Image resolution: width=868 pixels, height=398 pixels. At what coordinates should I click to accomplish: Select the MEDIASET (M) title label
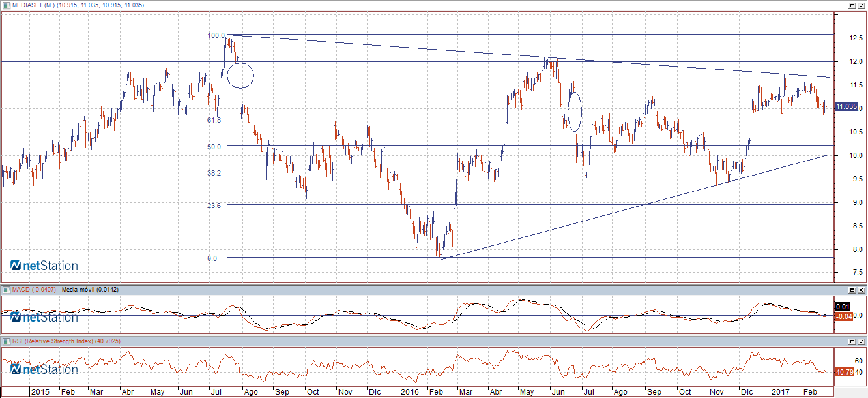coord(33,5)
